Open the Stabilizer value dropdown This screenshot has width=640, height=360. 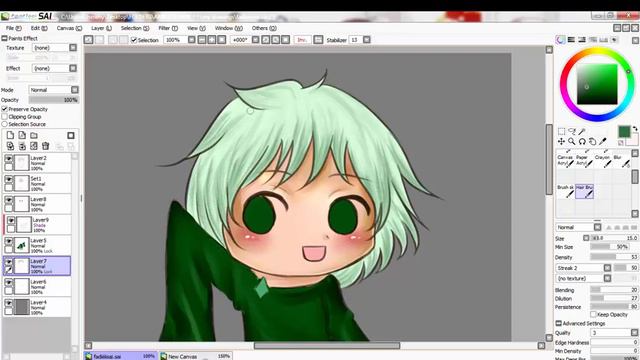tap(367, 40)
